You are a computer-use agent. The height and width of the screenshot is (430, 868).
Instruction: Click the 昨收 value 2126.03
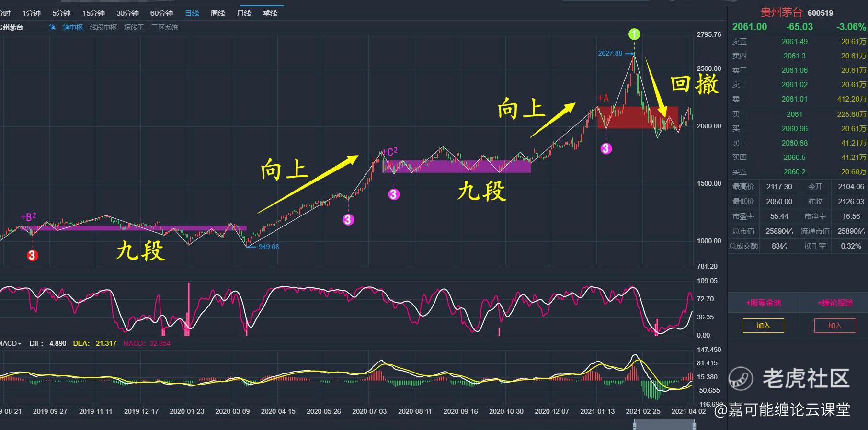click(851, 202)
